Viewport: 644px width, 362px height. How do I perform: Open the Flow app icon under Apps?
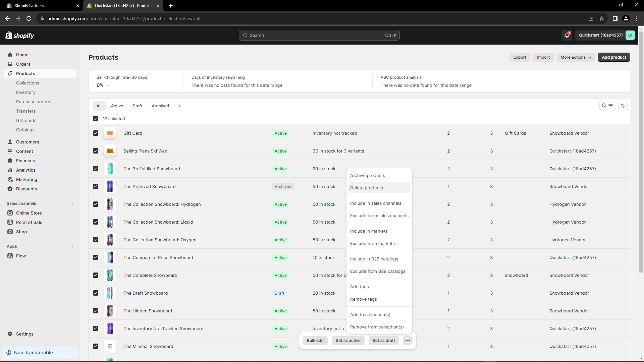pyautogui.click(x=10, y=256)
